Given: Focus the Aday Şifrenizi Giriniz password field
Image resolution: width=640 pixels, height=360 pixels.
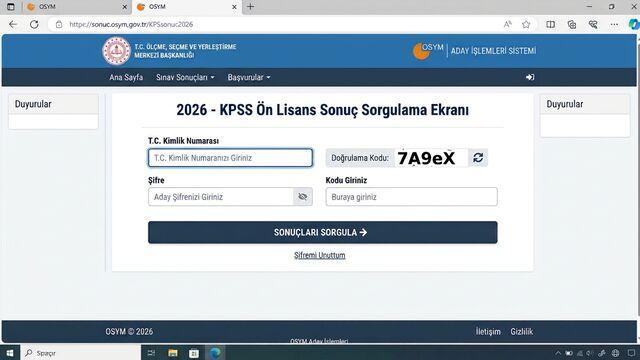Looking at the screenshot, I should tap(220, 197).
